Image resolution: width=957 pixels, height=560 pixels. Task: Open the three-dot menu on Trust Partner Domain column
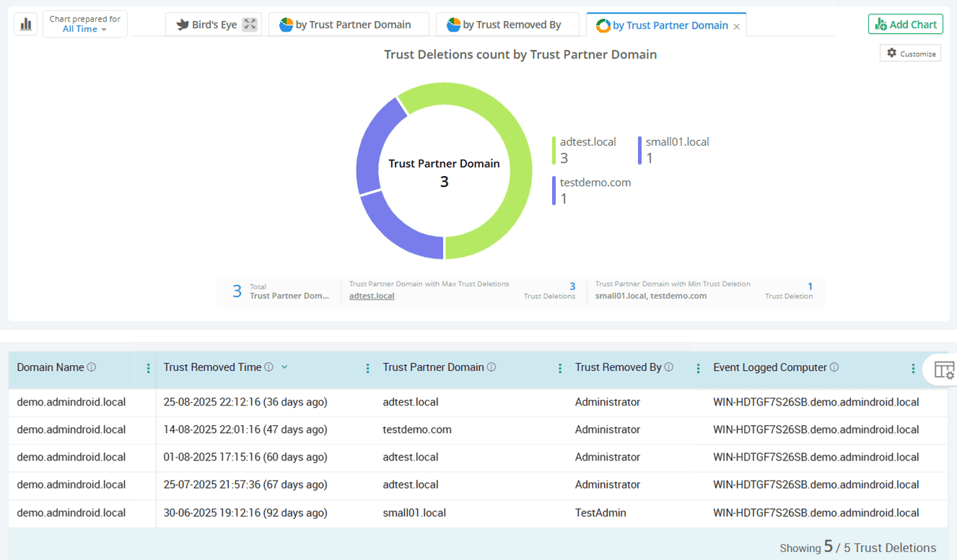560,368
